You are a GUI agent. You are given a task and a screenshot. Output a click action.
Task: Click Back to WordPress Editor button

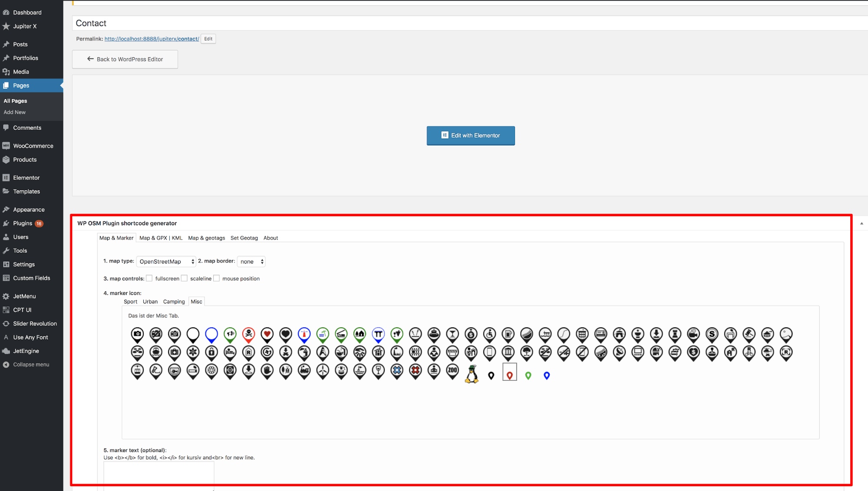click(125, 59)
